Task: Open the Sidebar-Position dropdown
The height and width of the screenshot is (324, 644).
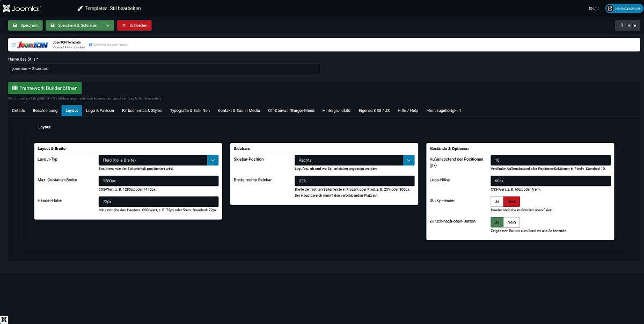Action: 355,160
